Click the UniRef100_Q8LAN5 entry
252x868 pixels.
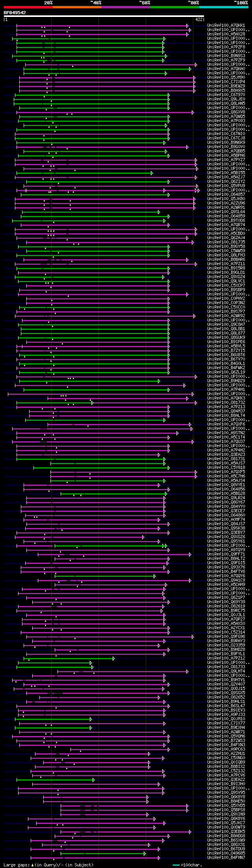(226, 104)
